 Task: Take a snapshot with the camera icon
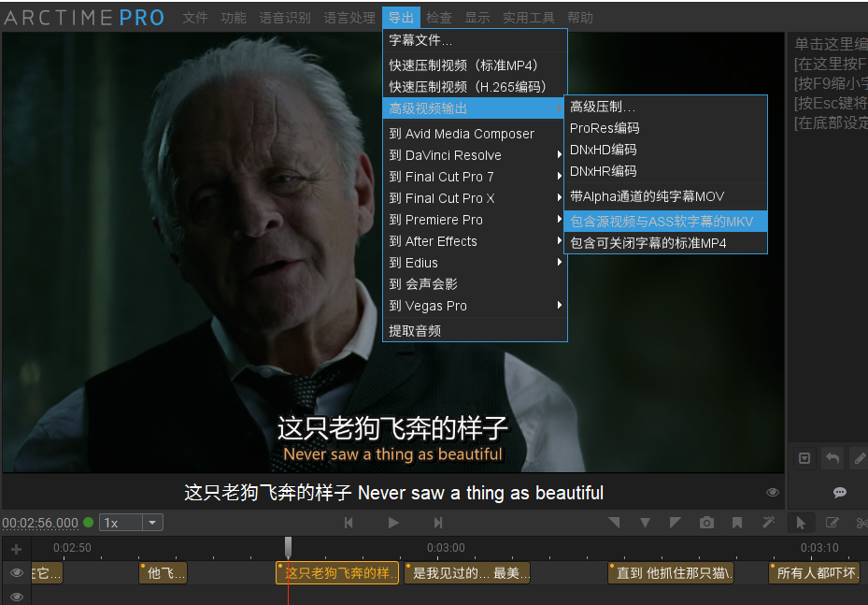pyautogui.click(x=707, y=523)
